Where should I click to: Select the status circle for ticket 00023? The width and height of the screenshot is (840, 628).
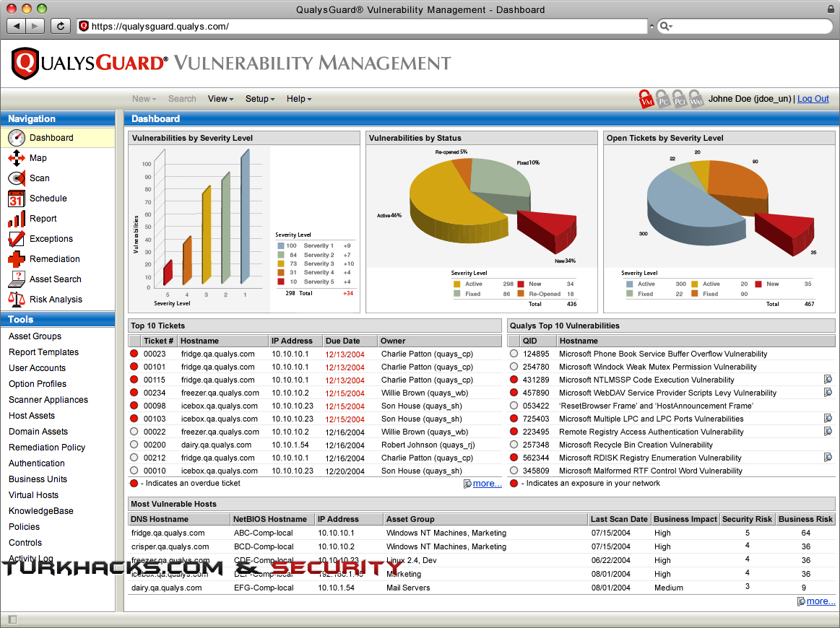pos(134,354)
